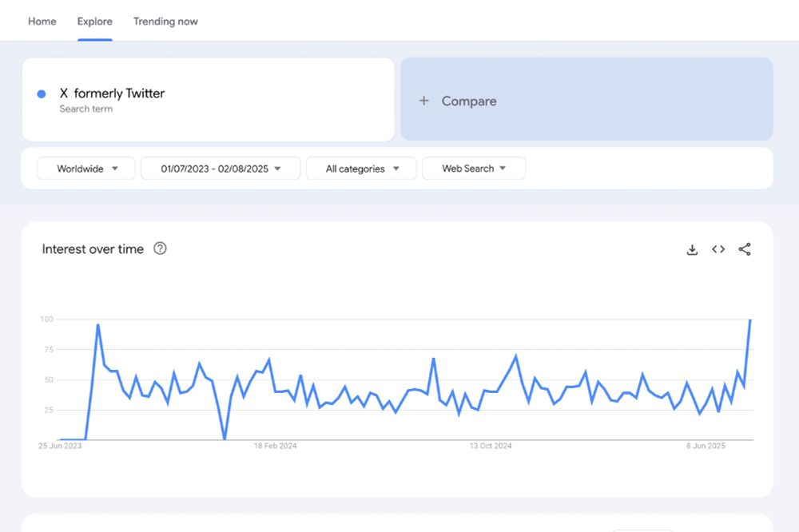Switch to the Trending now tab
This screenshot has width=799, height=532.
[x=165, y=22]
